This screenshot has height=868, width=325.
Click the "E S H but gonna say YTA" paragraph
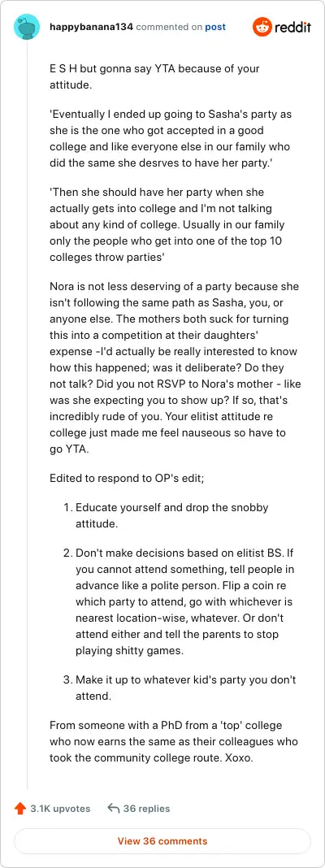point(154,78)
